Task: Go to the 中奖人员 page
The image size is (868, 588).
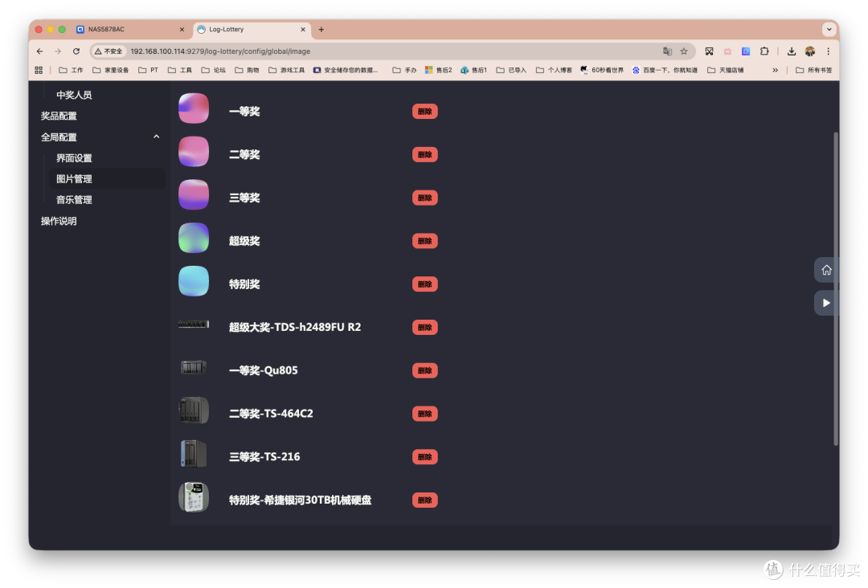Action: (74, 95)
